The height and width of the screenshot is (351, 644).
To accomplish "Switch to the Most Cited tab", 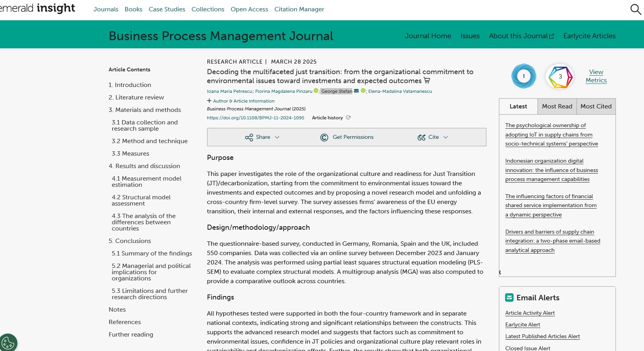I will point(596,106).
